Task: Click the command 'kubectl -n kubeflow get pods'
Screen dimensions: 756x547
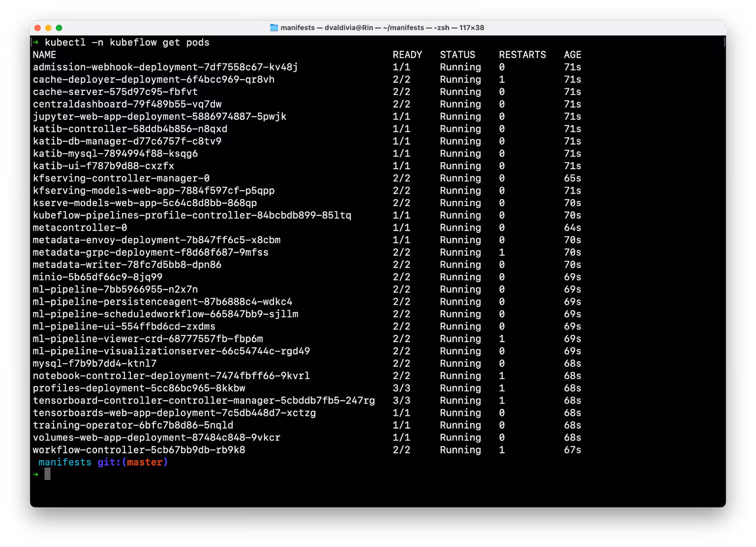Action: (127, 43)
